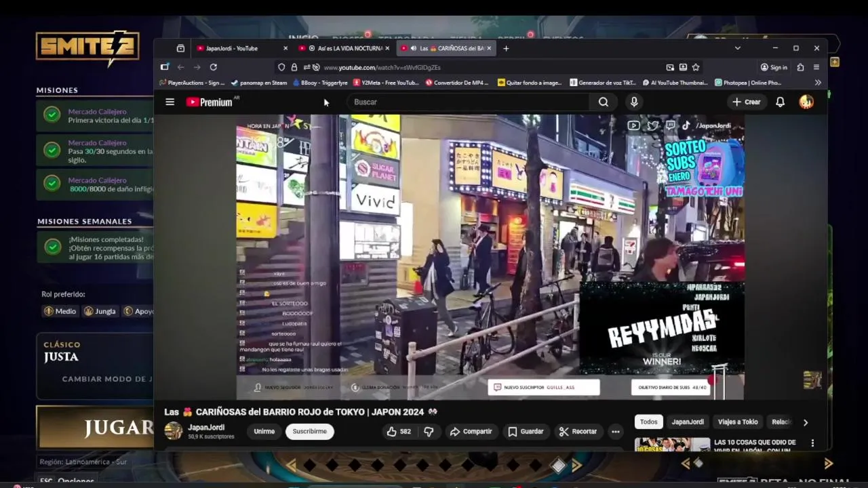Click the Unirme button
868x488 pixels.
point(264,431)
